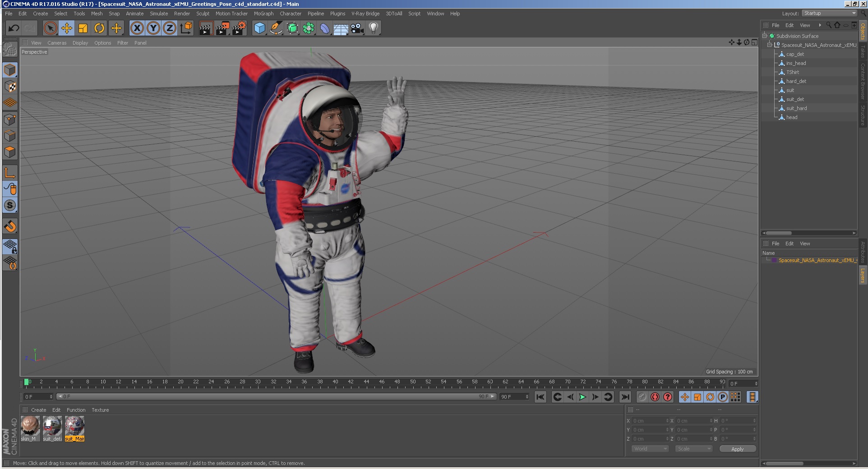
Task: Click Go to End of animation
Action: pyautogui.click(x=625, y=397)
